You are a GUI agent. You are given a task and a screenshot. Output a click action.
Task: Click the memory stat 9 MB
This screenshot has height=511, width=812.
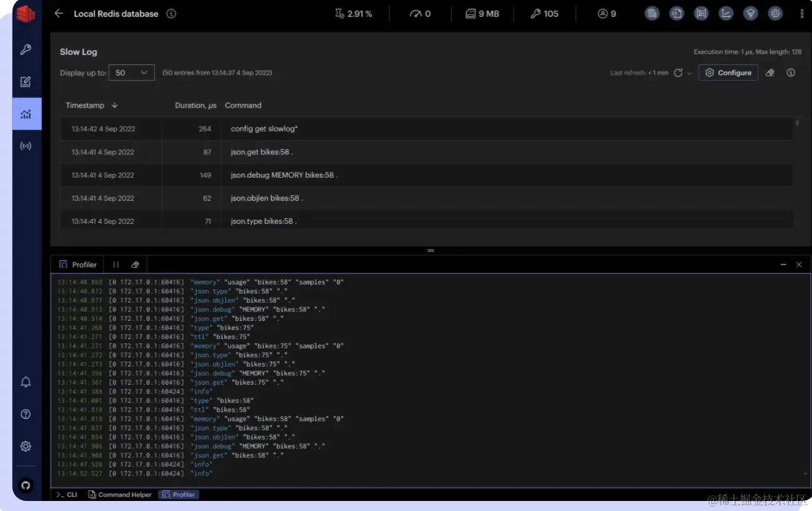point(482,14)
